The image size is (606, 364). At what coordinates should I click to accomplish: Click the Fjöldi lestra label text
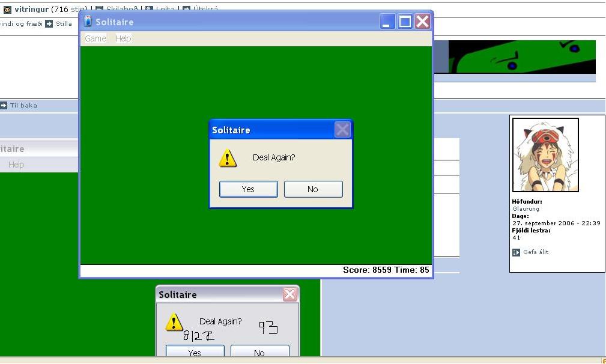tap(532, 230)
